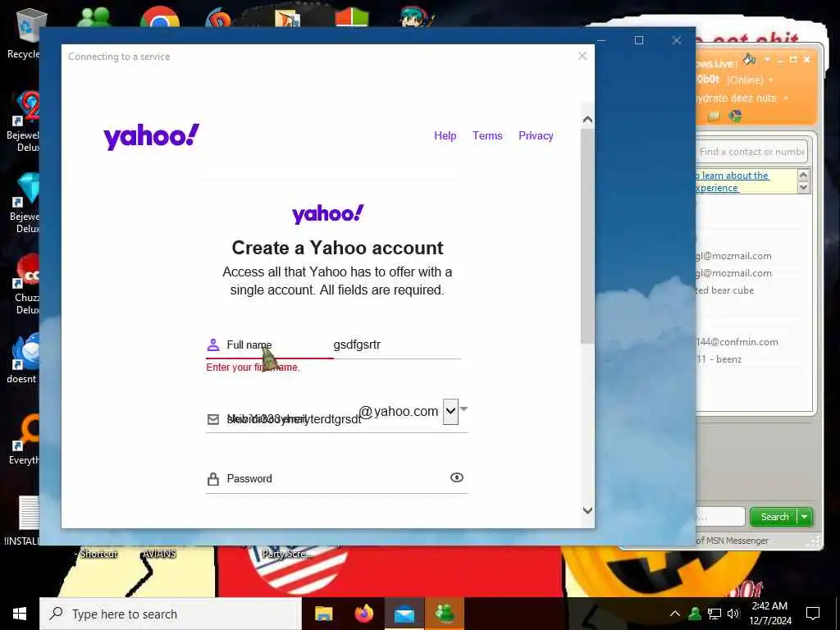Viewport: 840px width, 630px height.
Task: Open File Explorer from the taskbar
Action: point(323,614)
